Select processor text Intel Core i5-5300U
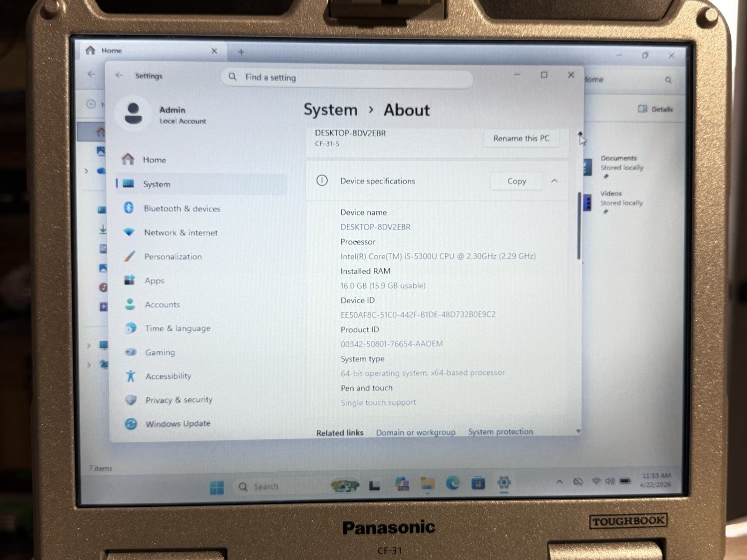Image resolution: width=747 pixels, height=560 pixels. point(438,256)
